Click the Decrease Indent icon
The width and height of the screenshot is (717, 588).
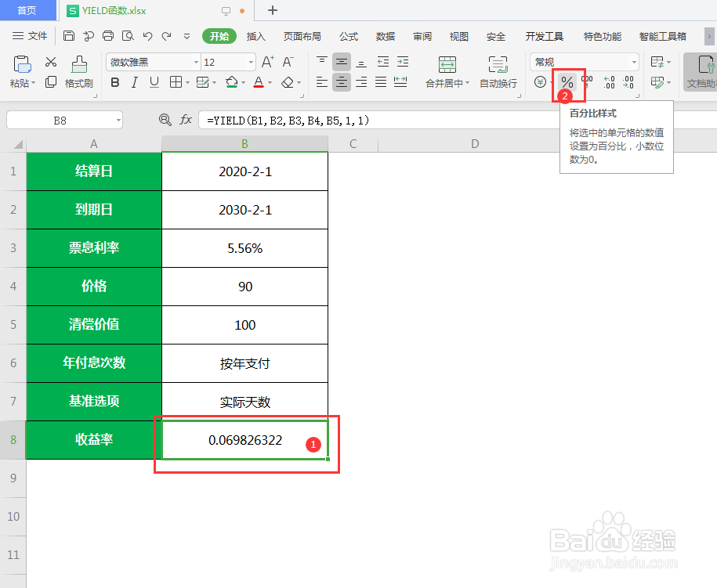point(382,62)
